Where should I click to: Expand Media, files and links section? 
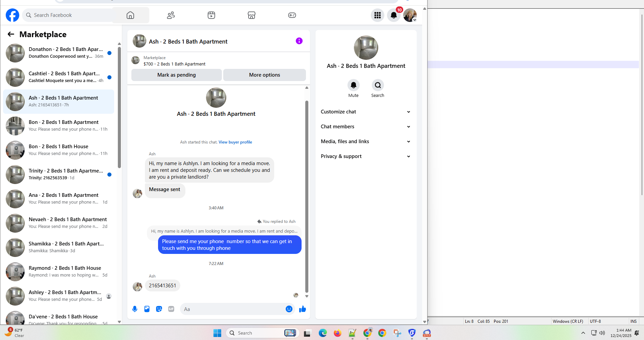click(x=366, y=141)
